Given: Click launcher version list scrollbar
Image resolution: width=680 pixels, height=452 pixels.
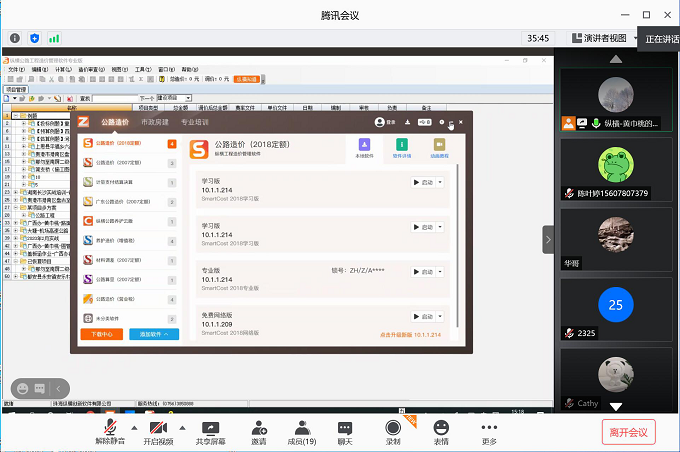Looking at the screenshot, I should tap(458, 246).
